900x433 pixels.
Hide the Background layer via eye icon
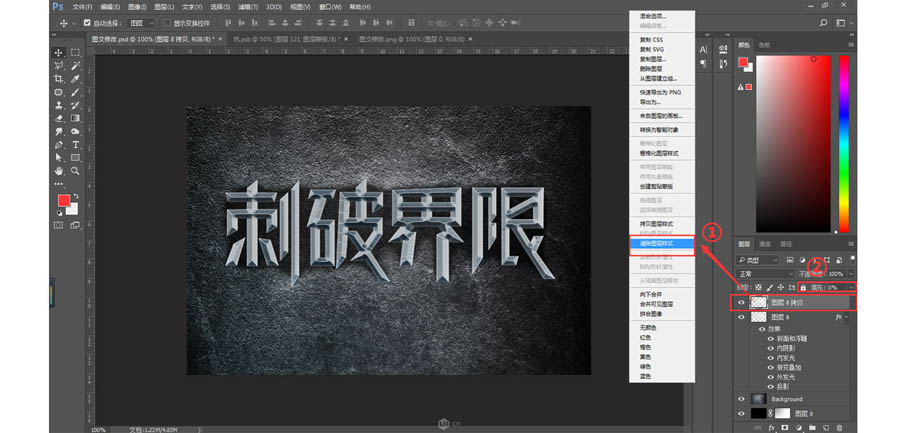(x=741, y=398)
